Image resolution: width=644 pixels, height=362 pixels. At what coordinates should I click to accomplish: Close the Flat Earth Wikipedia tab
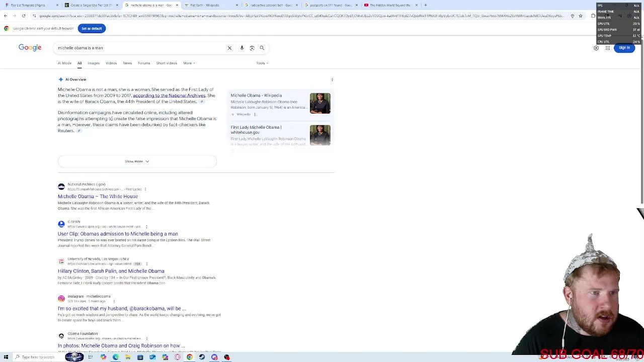pyautogui.click(x=236, y=5)
